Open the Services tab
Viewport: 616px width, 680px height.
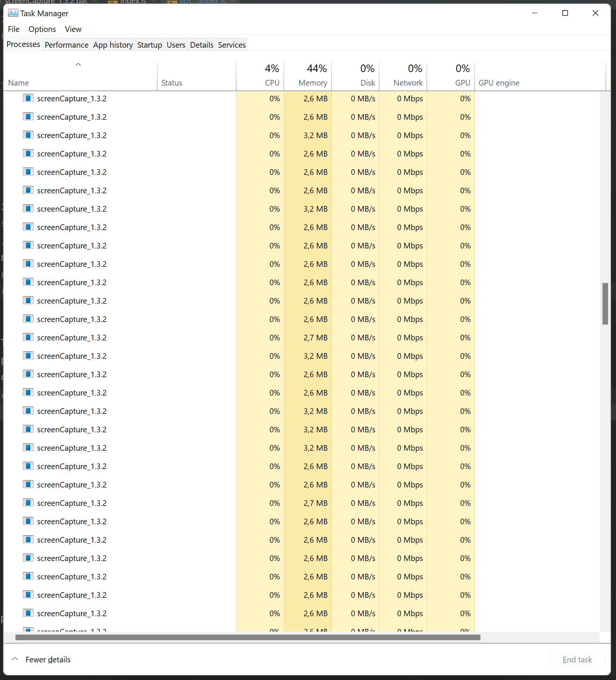(231, 44)
